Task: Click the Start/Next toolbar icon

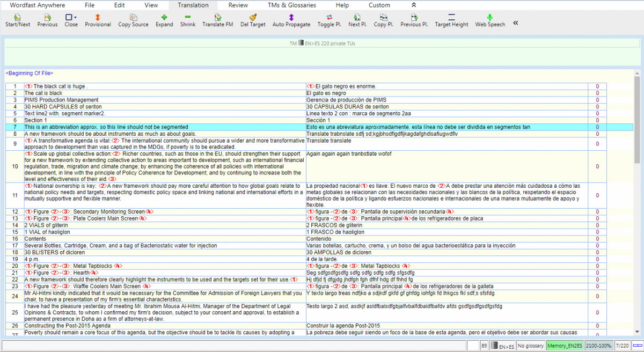Action: [x=18, y=18]
